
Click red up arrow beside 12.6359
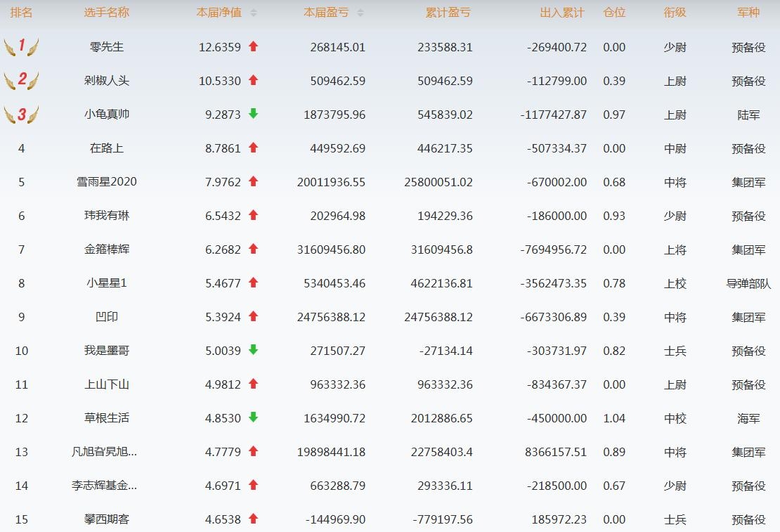coord(254,46)
